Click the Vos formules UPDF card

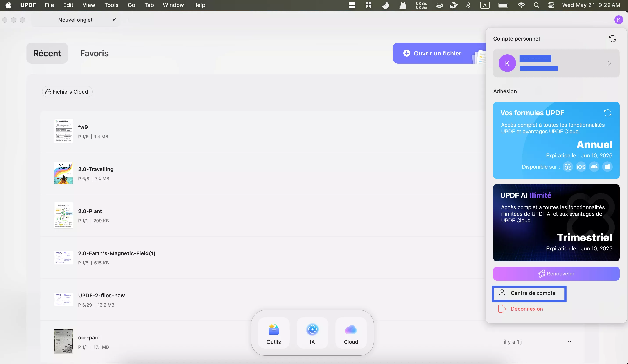click(556, 140)
